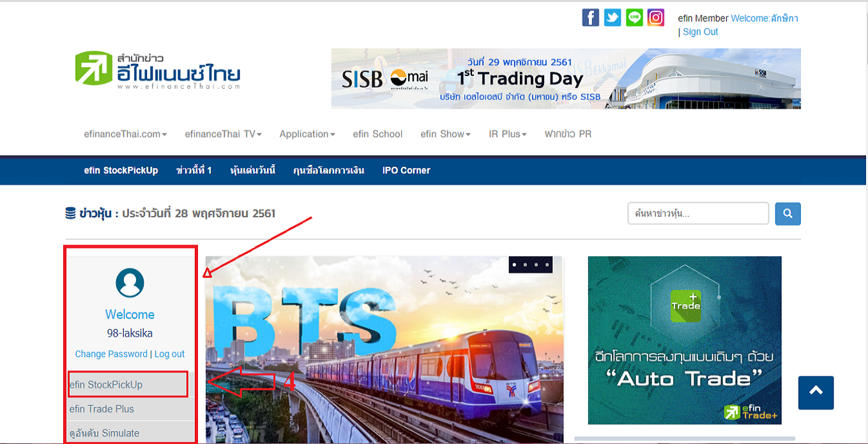Click the Sign Out link

(x=701, y=32)
